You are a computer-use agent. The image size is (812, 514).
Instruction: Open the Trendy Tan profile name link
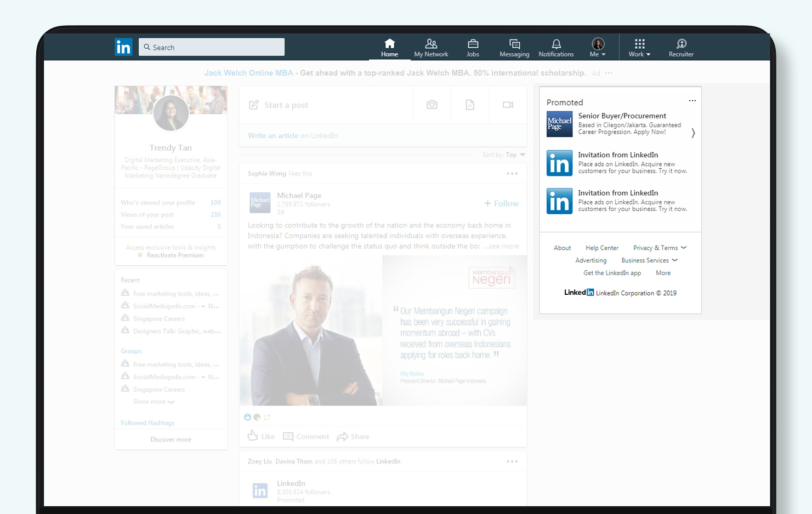171,148
